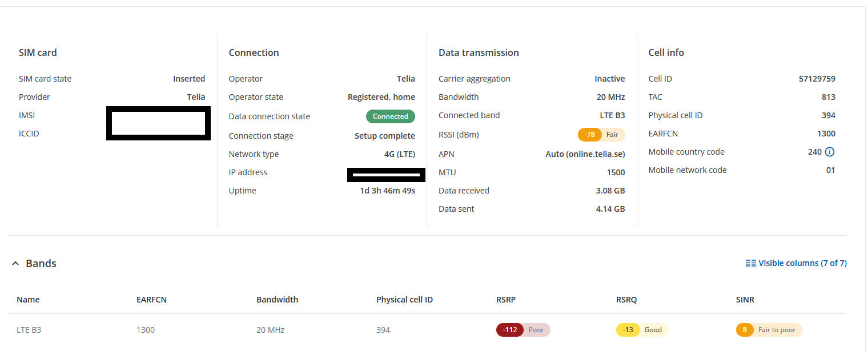Click the SINR 8 Fair to poor badge
This screenshot has width=868, height=351.
tap(769, 330)
